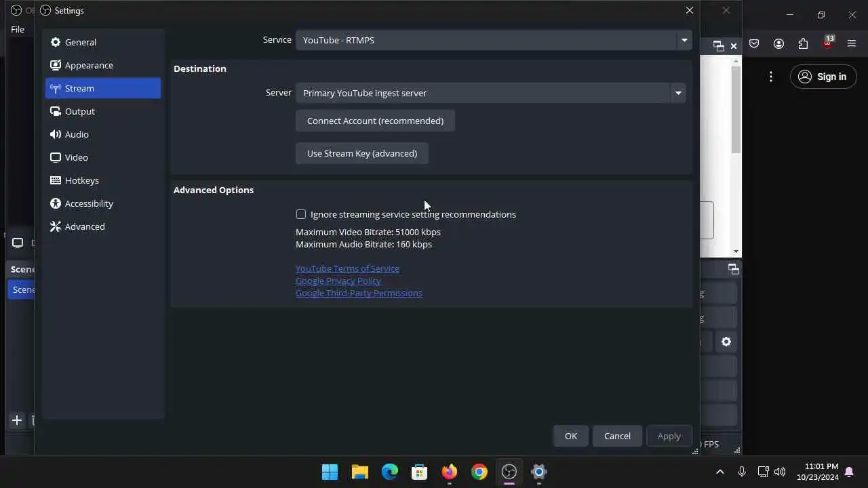
Task: Open the Server dropdown for Primary YouTube ingest
Action: [x=490, y=93]
